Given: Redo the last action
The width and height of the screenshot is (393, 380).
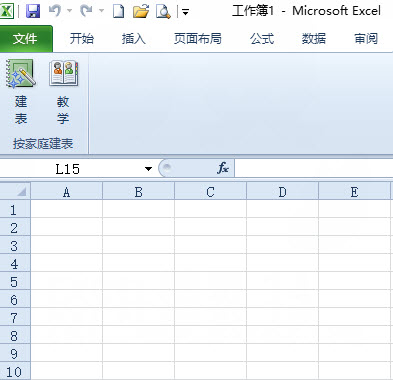Looking at the screenshot, I should 87,11.
